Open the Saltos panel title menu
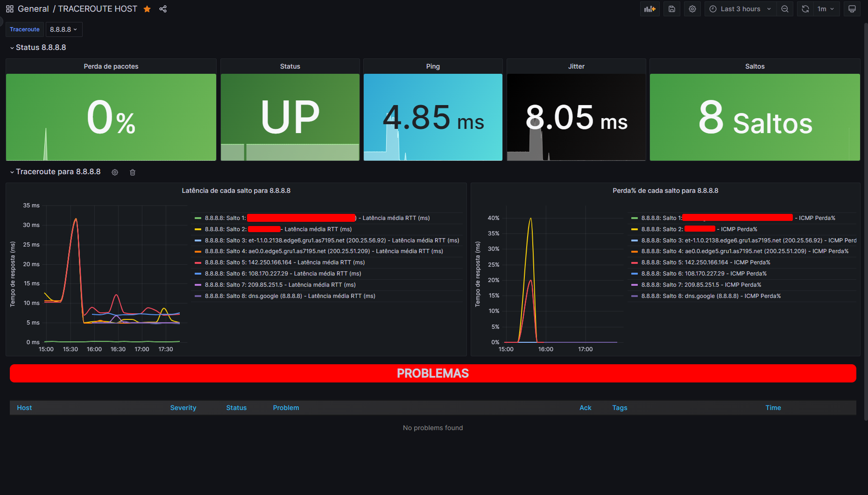 click(x=755, y=66)
